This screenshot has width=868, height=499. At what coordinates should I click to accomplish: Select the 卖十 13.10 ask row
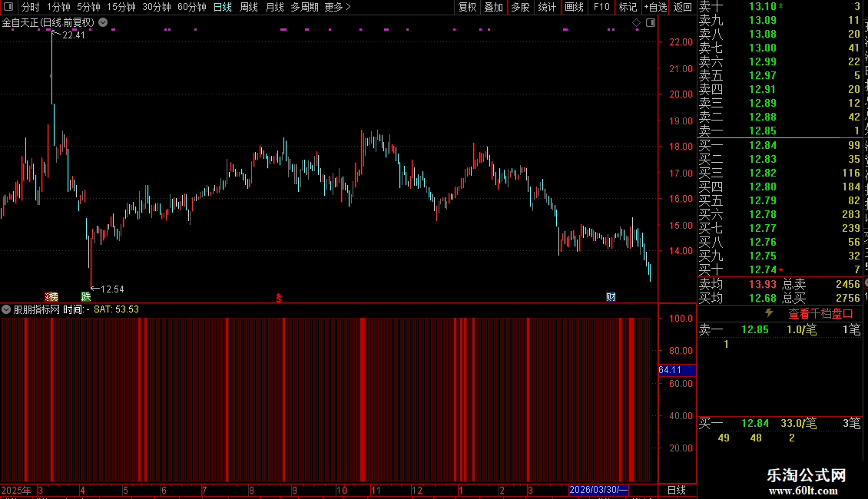[x=780, y=6]
